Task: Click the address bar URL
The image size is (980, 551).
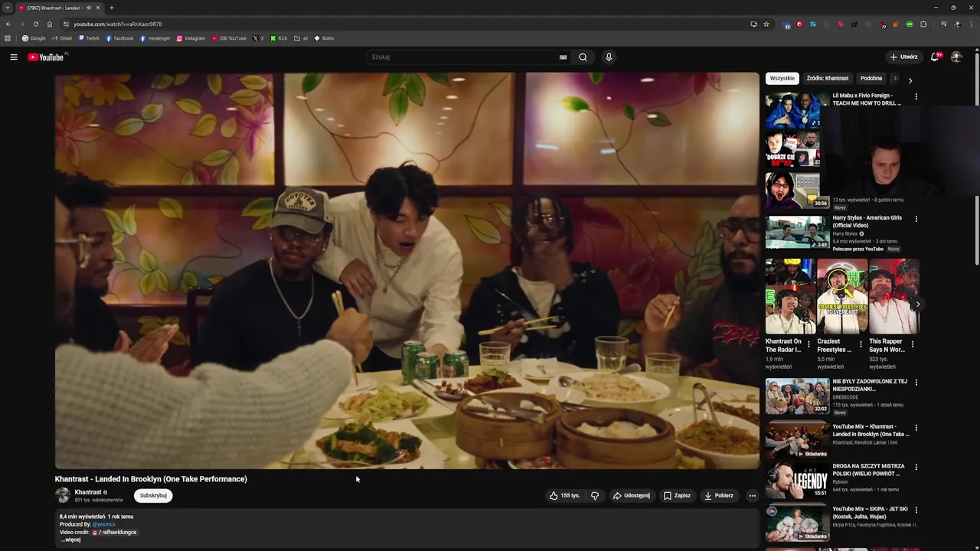Action: pyautogui.click(x=118, y=24)
